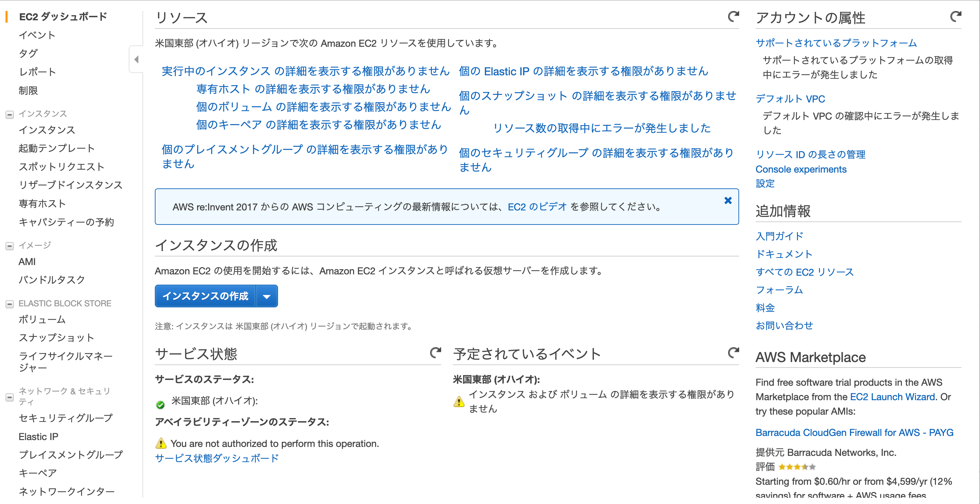980x504 pixels.
Task: Click 個のボリューム resource link
Action: [x=323, y=107]
